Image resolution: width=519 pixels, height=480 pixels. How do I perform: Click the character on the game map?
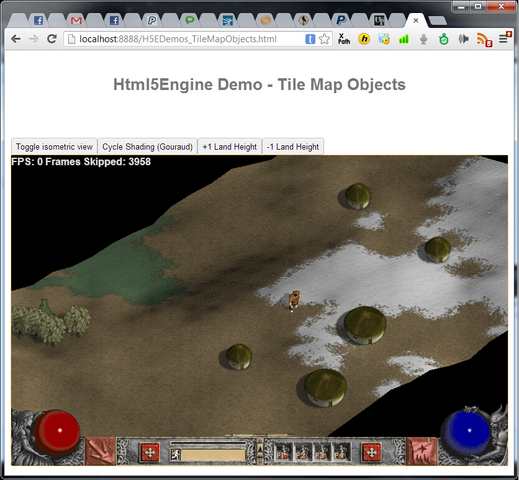[294, 301]
